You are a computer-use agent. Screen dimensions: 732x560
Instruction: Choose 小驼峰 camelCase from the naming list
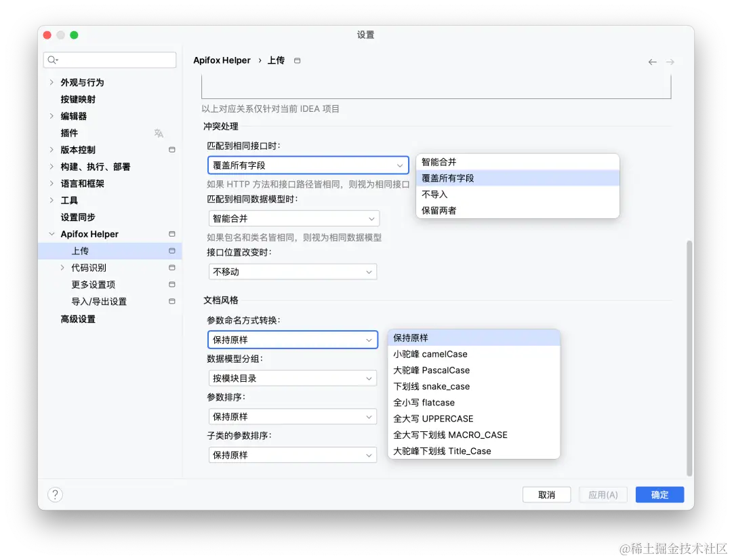coord(430,354)
